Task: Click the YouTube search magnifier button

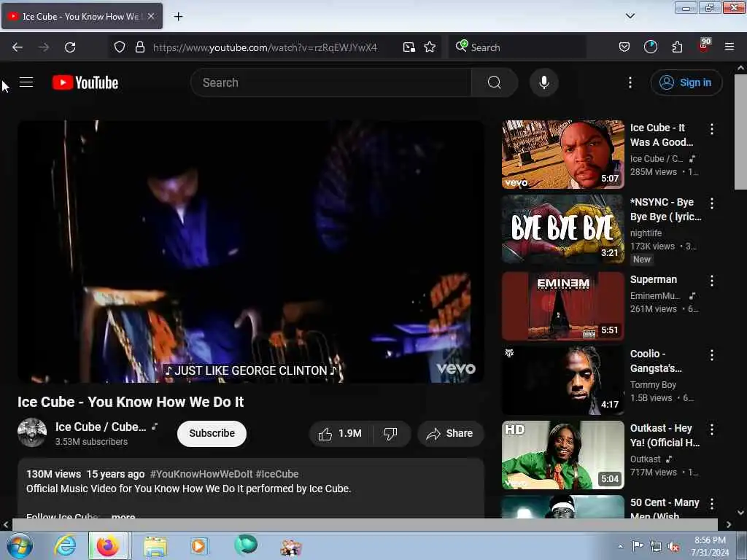Action: tap(494, 82)
